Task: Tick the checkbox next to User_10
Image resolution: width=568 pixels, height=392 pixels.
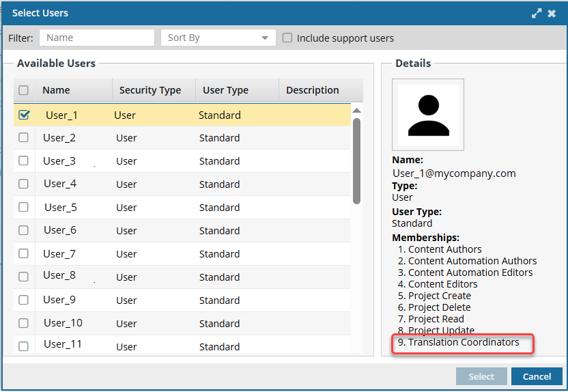Action: pos(24,323)
